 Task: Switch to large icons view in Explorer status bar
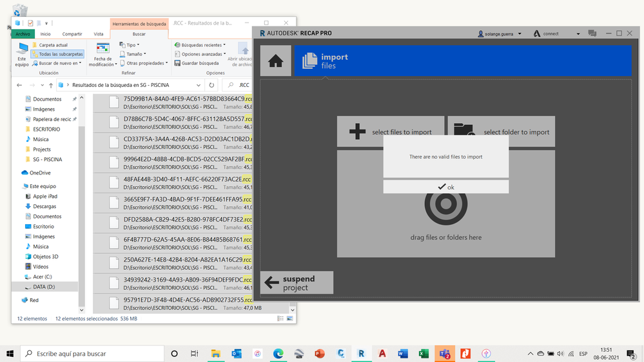[290, 318]
